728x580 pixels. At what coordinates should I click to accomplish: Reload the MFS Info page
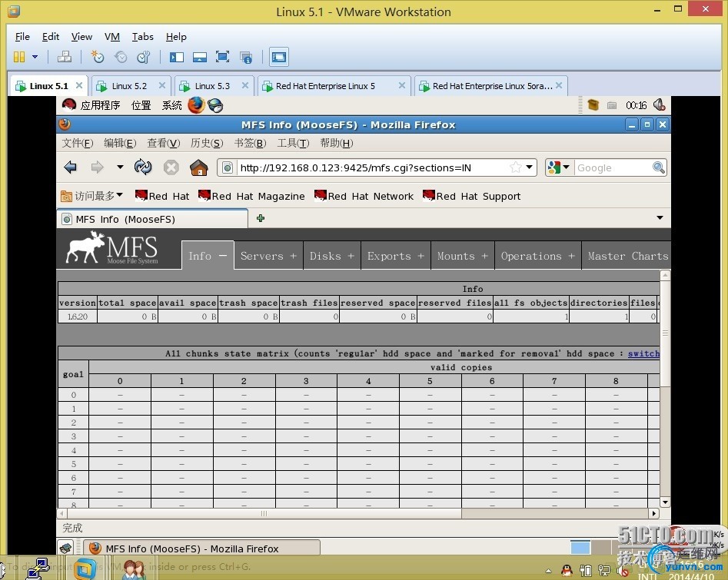point(143,167)
